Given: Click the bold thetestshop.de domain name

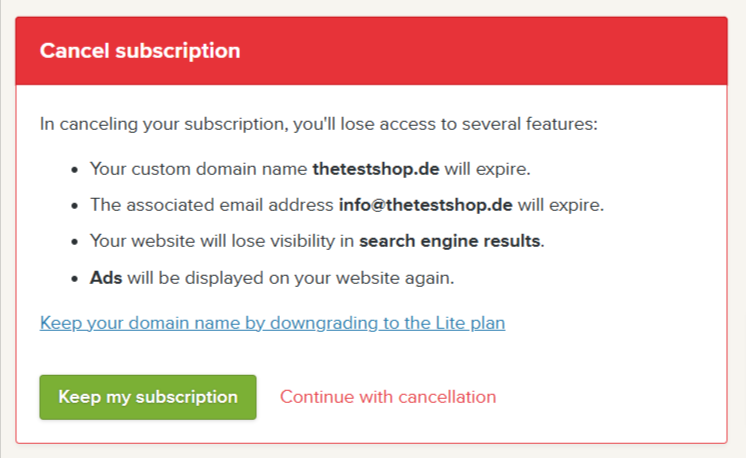Looking at the screenshot, I should 376,169.
